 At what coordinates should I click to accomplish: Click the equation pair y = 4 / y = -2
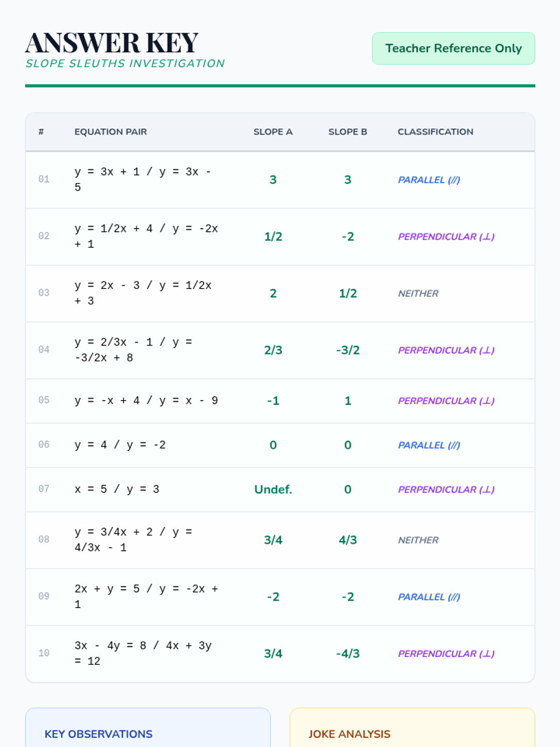tap(120, 445)
